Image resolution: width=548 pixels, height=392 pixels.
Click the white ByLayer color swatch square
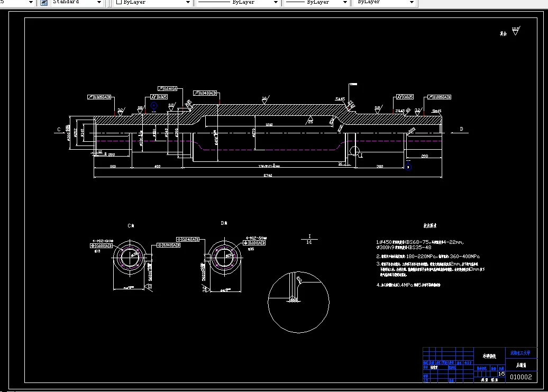119,2
